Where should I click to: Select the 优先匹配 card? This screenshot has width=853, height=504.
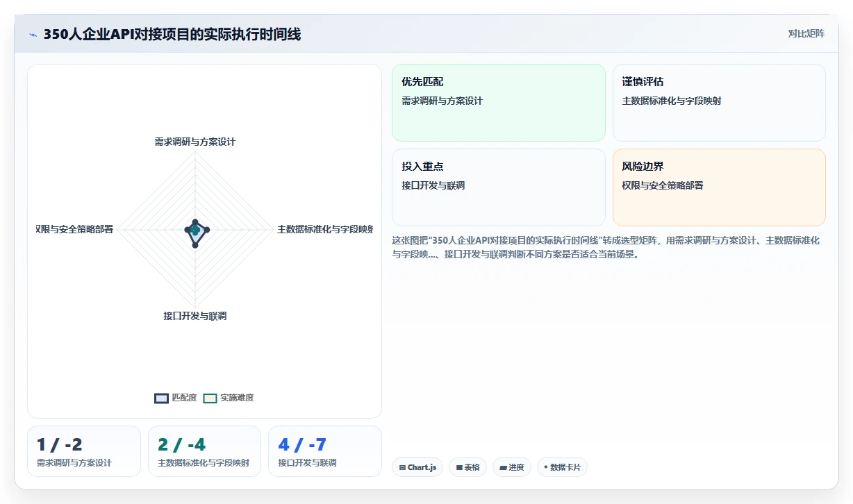click(x=499, y=103)
